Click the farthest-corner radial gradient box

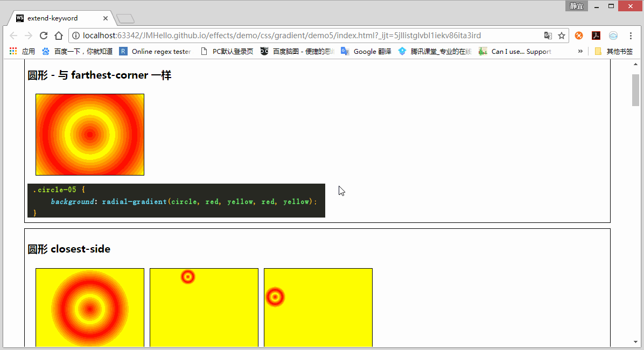click(x=90, y=135)
